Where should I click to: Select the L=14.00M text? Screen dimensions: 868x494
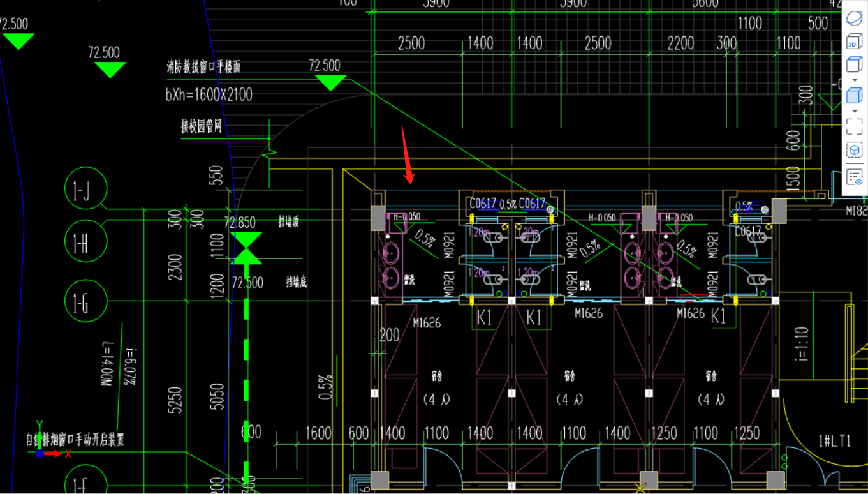[107, 364]
